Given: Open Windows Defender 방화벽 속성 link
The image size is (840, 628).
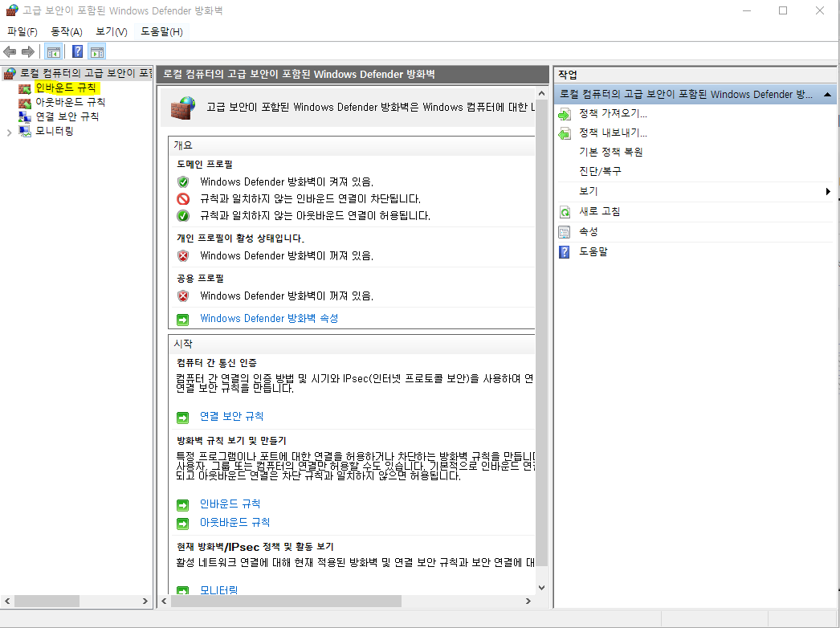Looking at the screenshot, I should click(269, 318).
